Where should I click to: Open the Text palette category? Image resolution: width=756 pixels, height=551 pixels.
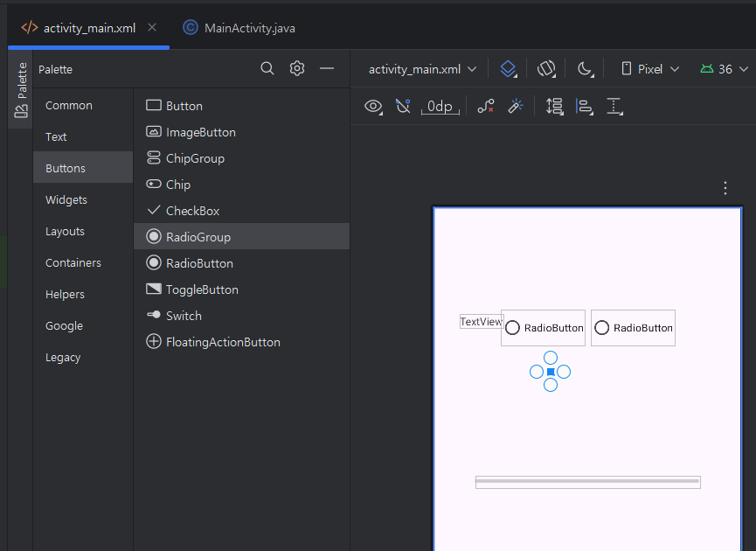[x=83, y=137]
